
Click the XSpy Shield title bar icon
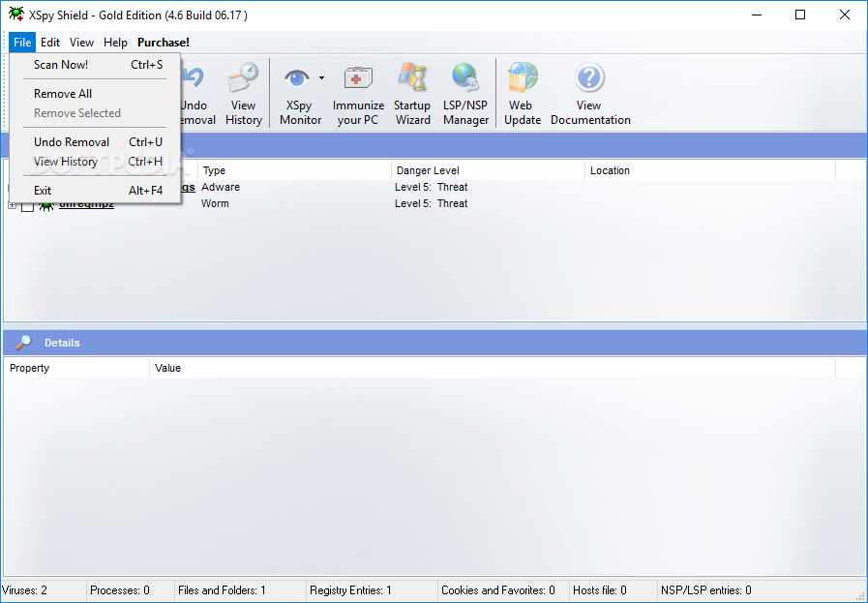pos(16,15)
